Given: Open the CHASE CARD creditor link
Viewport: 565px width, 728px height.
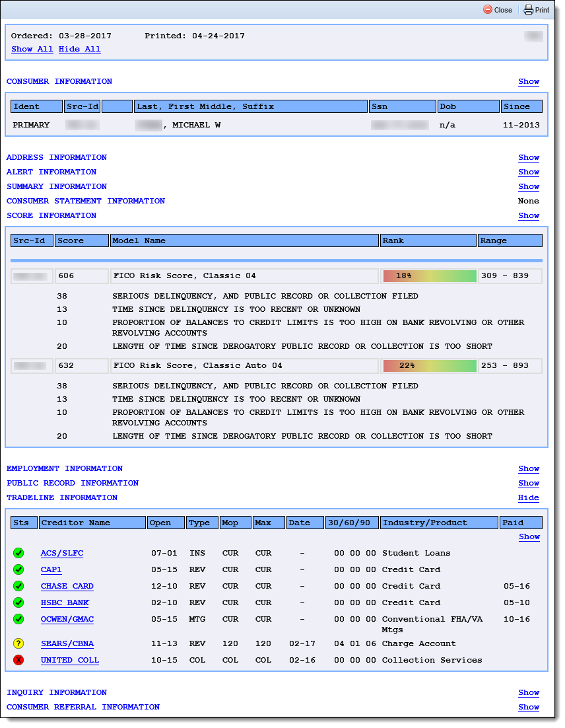Looking at the screenshot, I should pos(67,586).
